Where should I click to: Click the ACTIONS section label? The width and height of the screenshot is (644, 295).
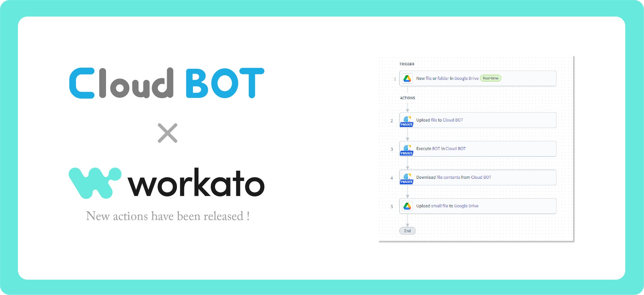[x=408, y=98]
